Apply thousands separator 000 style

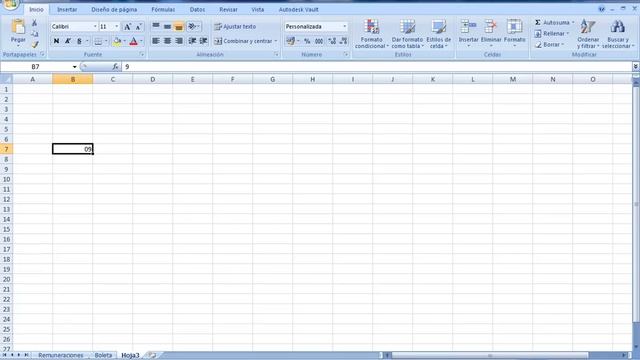tap(319, 41)
